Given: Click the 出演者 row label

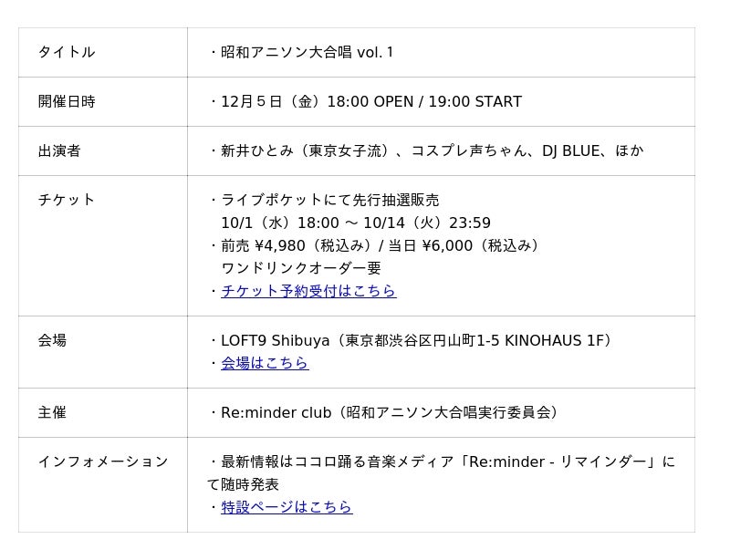Looking at the screenshot, I should click(59, 150).
